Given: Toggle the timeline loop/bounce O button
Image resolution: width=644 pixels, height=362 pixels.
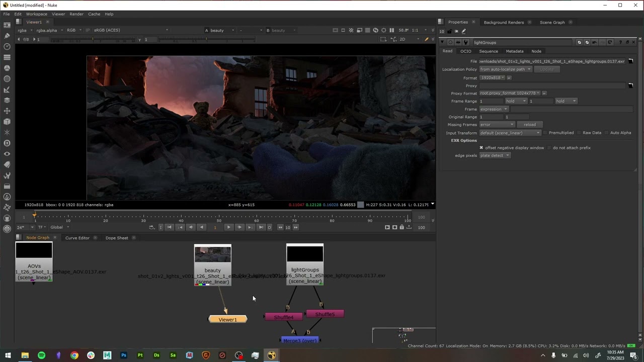Looking at the screenshot, I should (x=269, y=227).
